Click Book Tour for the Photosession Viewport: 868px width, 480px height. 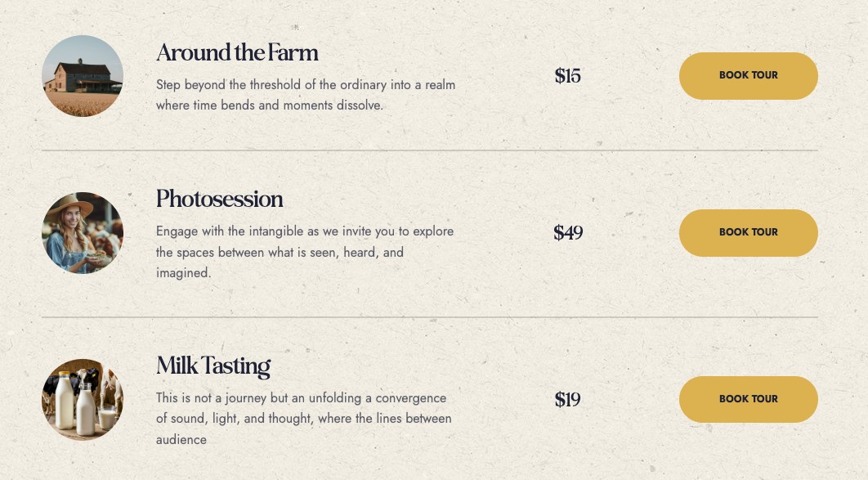(749, 232)
